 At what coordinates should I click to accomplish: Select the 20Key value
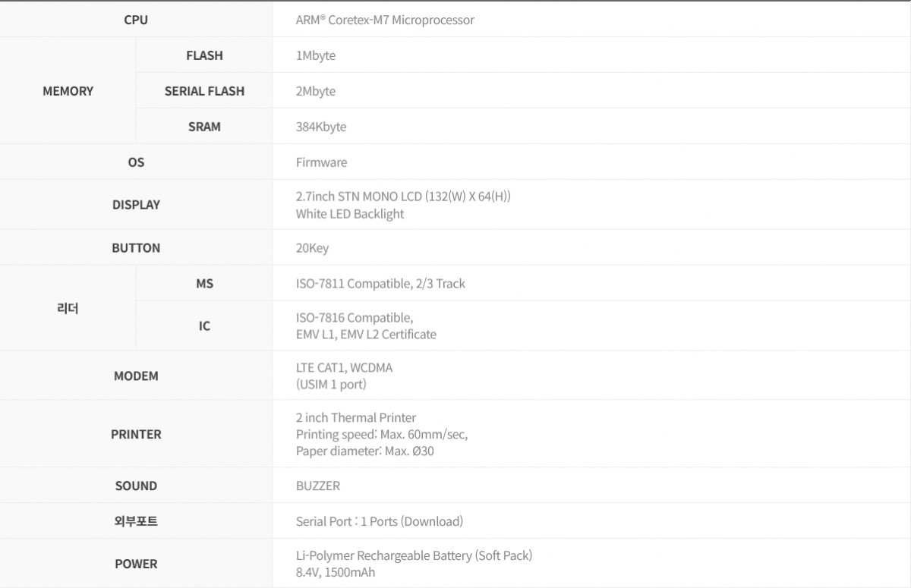[312, 248]
